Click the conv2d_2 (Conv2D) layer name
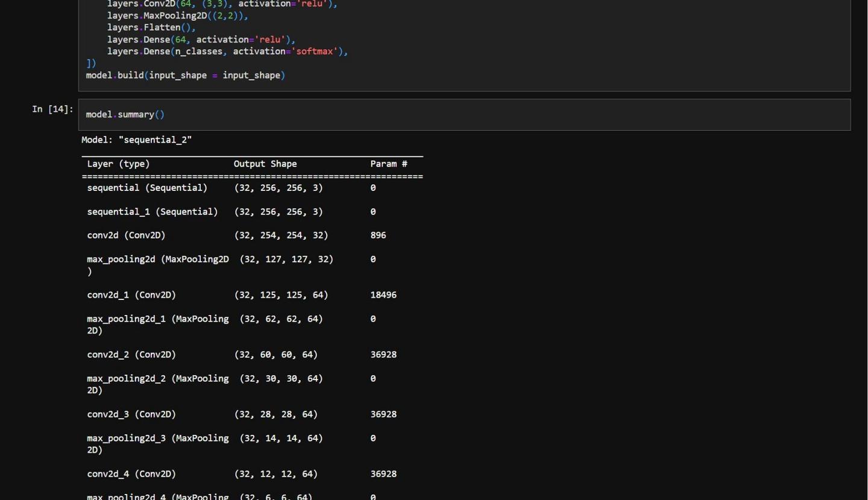This screenshot has width=868, height=500. 131,355
